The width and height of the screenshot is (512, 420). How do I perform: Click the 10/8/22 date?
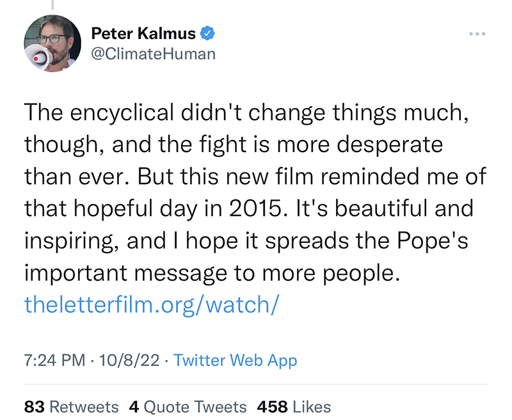(x=129, y=361)
